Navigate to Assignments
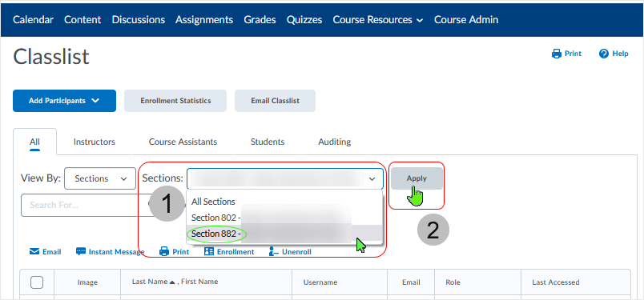The width and height of the screenshot is (644, 300). pyautogui.click(x=204, y=20)
